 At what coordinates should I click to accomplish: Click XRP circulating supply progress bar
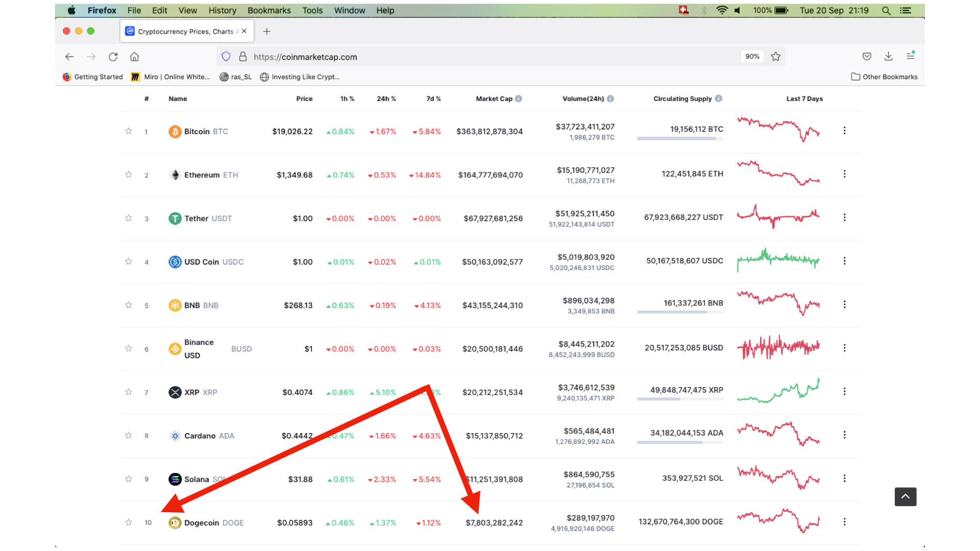680,399
